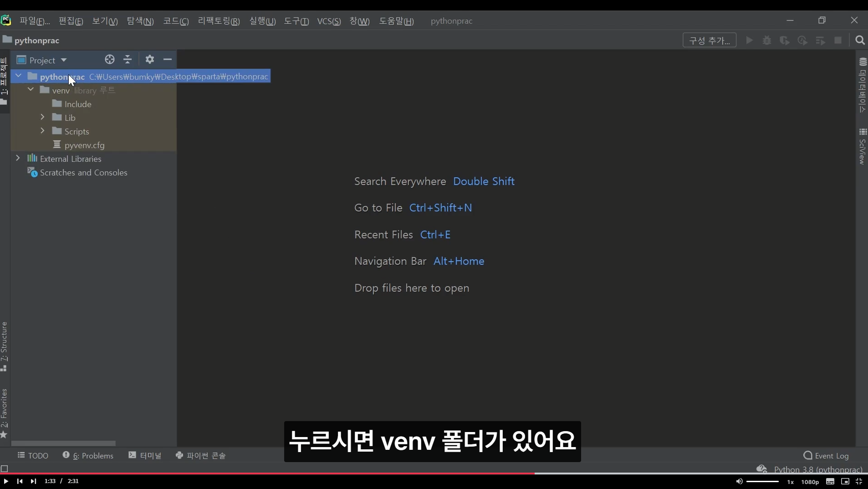Click the Stop square icon
Screen dimensions: 868x489
click(838, 40)
